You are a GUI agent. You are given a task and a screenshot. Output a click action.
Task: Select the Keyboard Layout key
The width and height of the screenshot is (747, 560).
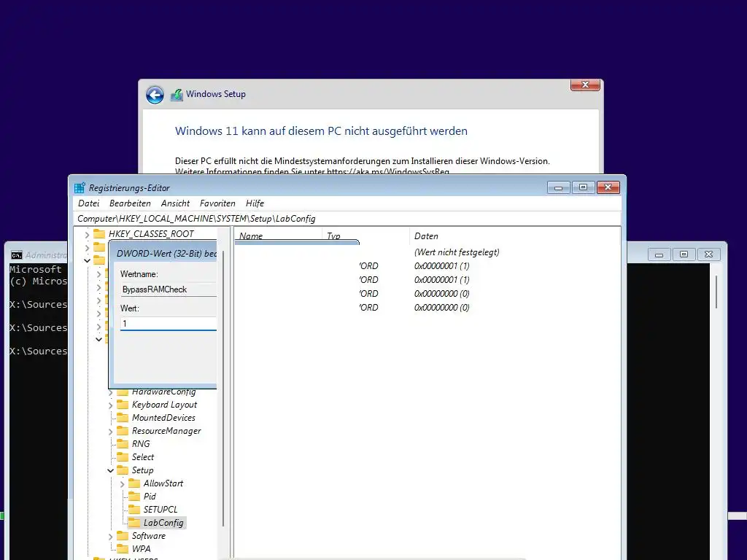[164, 405]
